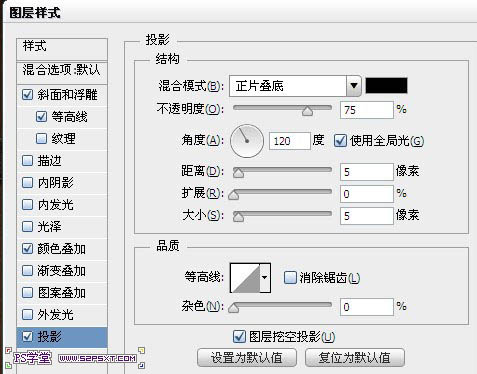Click 复位为默认值 button
The image size is (477, 374).
[x=355, y=358]
